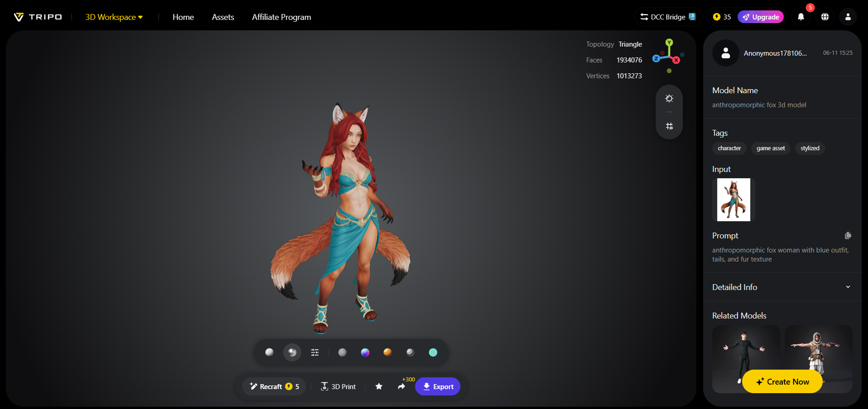Image resolution: width=868 pixels, height=409 pixels.
Task: Click the 3D Print button
Action: (338, 386)
